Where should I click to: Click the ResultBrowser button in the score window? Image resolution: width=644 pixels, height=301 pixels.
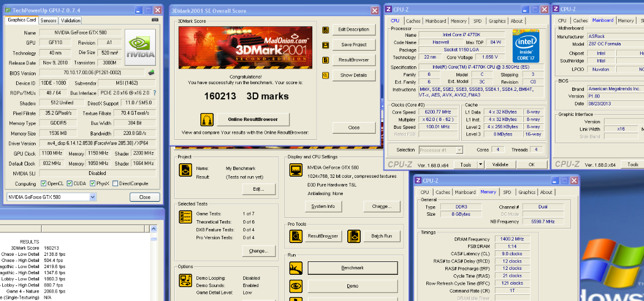(353, 60)
